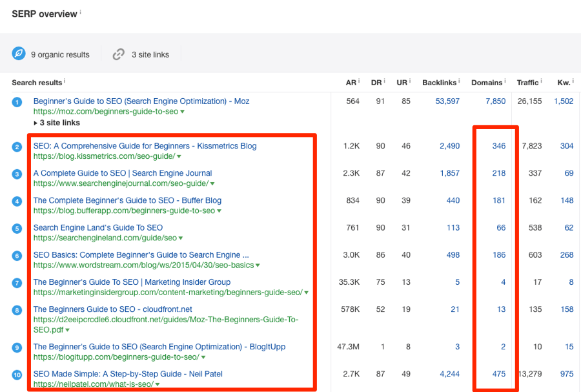This screenshot has width=581, height=392.
Task: Click Moz keywords count 1,502
Action: pos(564,101)
